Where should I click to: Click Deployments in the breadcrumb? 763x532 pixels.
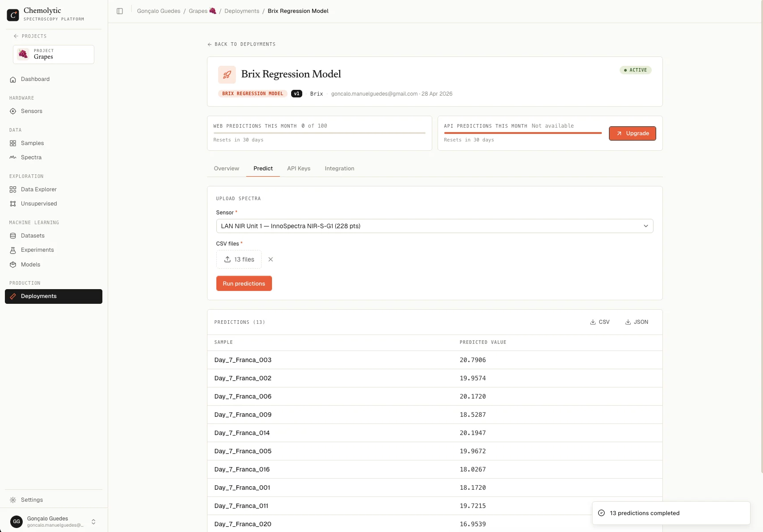tap(242, 11)
